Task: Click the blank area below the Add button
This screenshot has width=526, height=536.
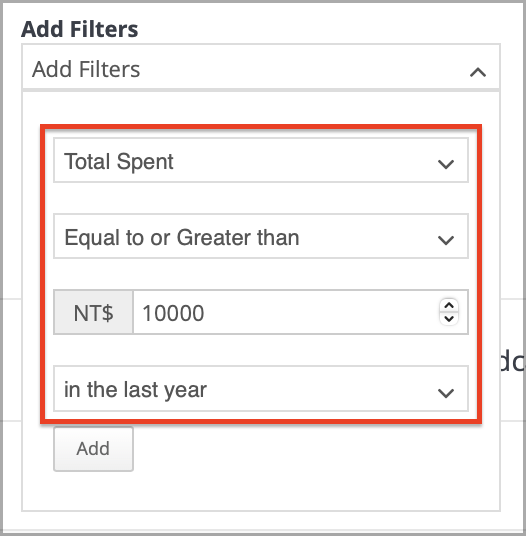Action: (x=261, y=491)
